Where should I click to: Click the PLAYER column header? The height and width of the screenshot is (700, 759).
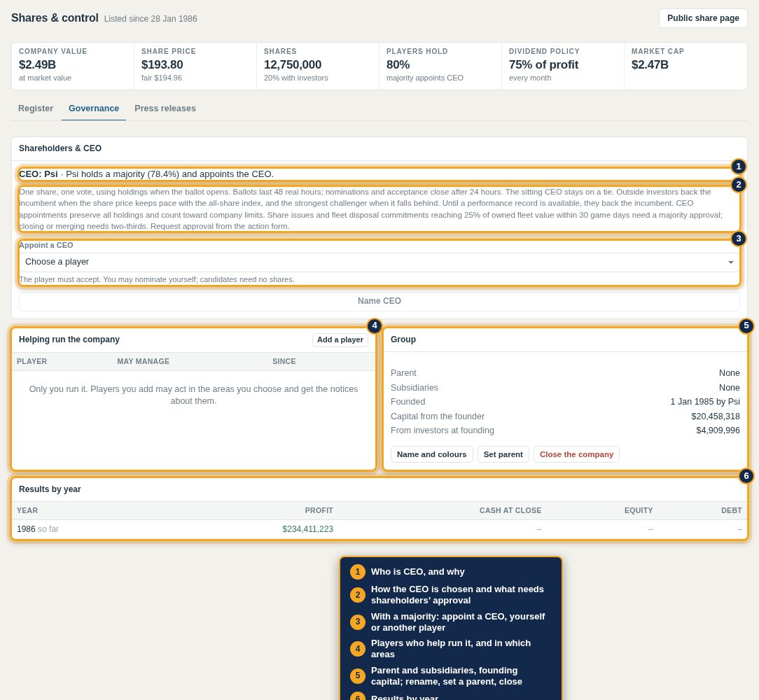(x=32, y=362)
